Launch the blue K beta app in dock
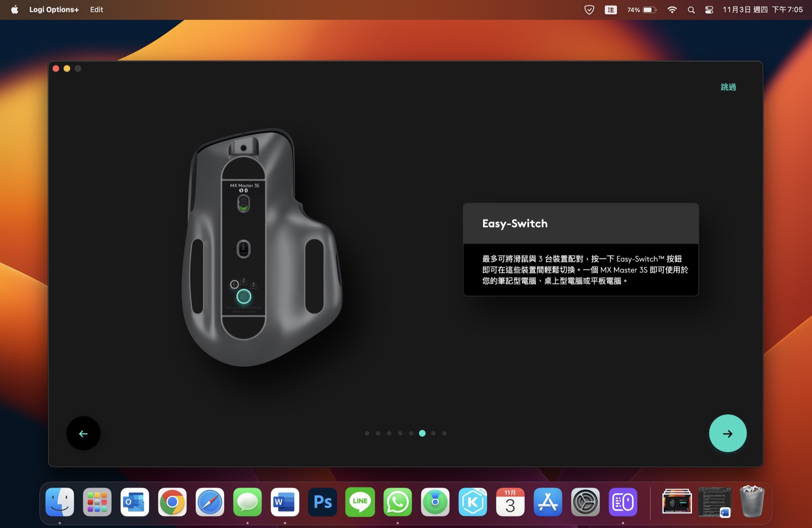Image resolution: width=812 pixels, height=528 pixels. [473, 502]
